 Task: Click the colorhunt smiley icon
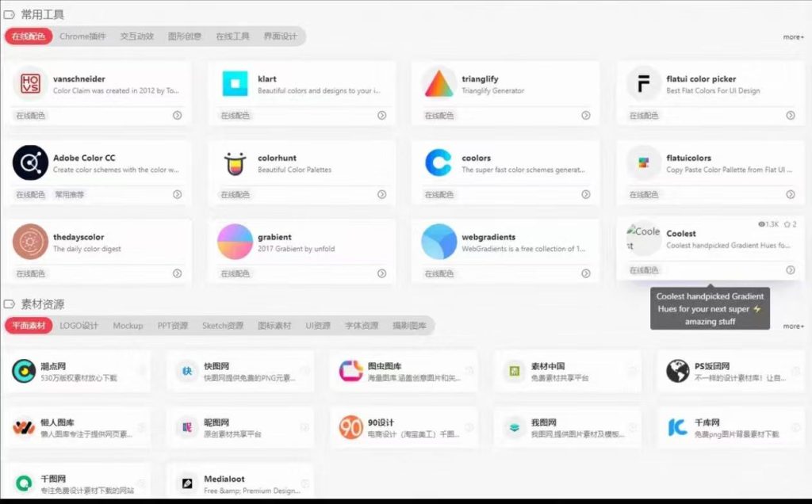click(235, 163)
